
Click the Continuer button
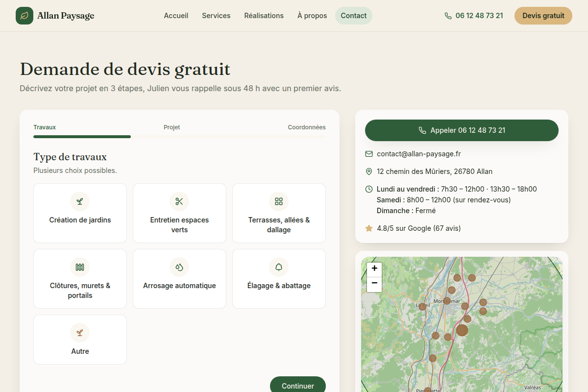298,386
